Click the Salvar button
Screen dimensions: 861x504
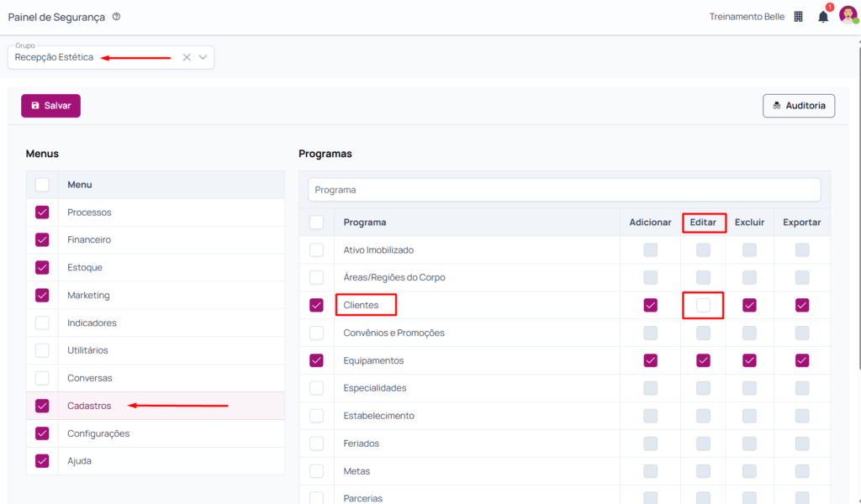point(50,106)
